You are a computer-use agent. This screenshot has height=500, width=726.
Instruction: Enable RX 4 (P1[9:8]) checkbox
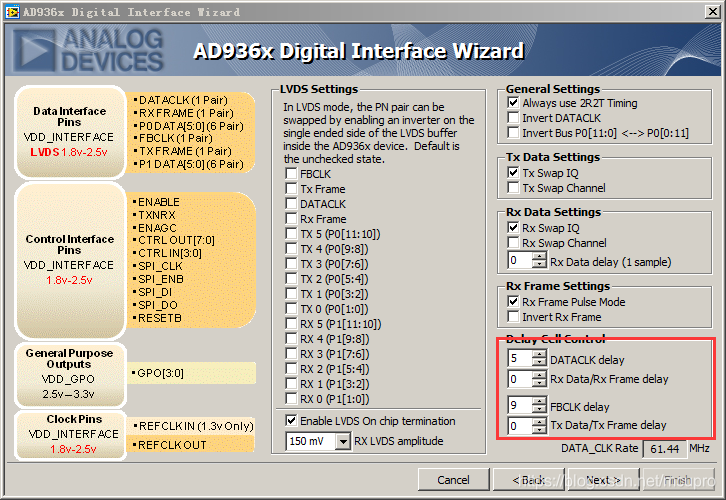(291, 339)
